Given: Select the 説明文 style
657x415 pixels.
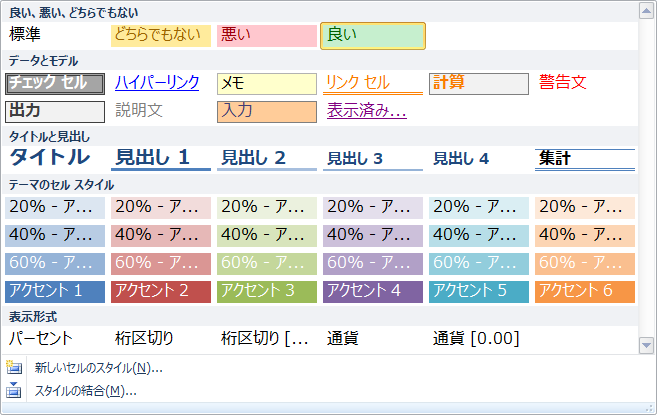Looking at the screenshot, I should tap(161, 112).
